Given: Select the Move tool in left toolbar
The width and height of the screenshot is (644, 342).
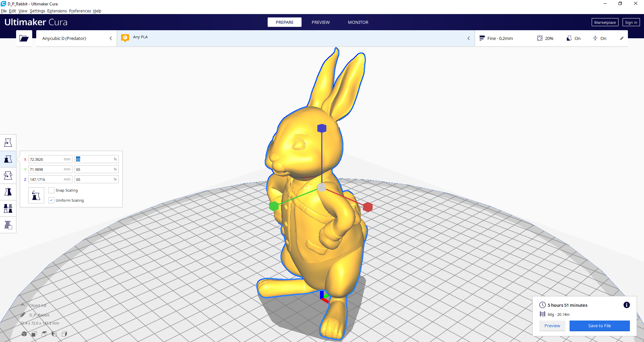Looking at the screenshot, I should tap(8, 143).
